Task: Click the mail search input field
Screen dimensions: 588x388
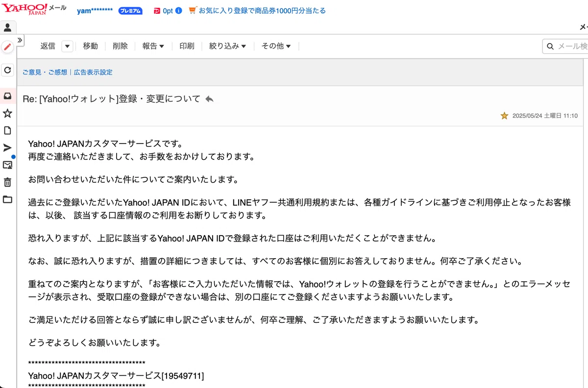Action: 566,46
